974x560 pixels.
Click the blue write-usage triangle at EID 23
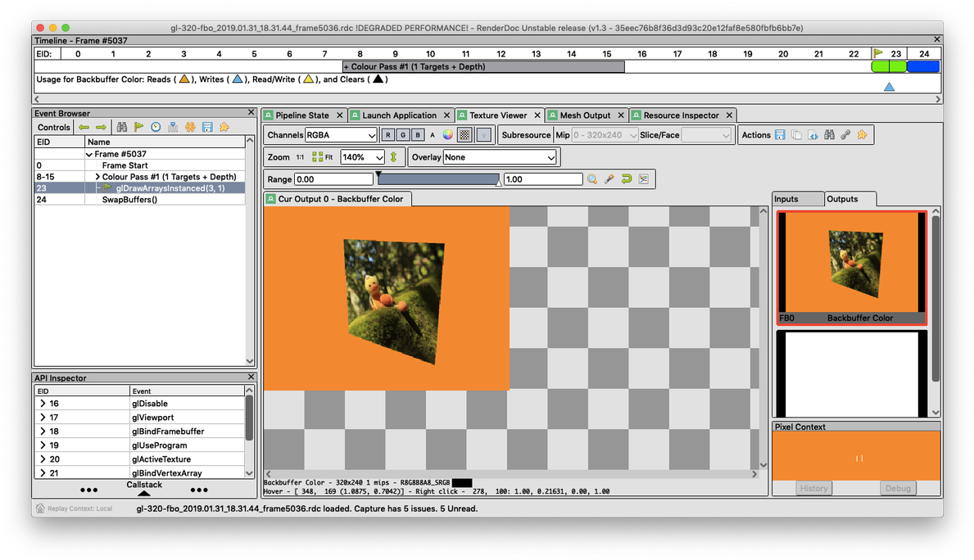[x=889, y=87]
